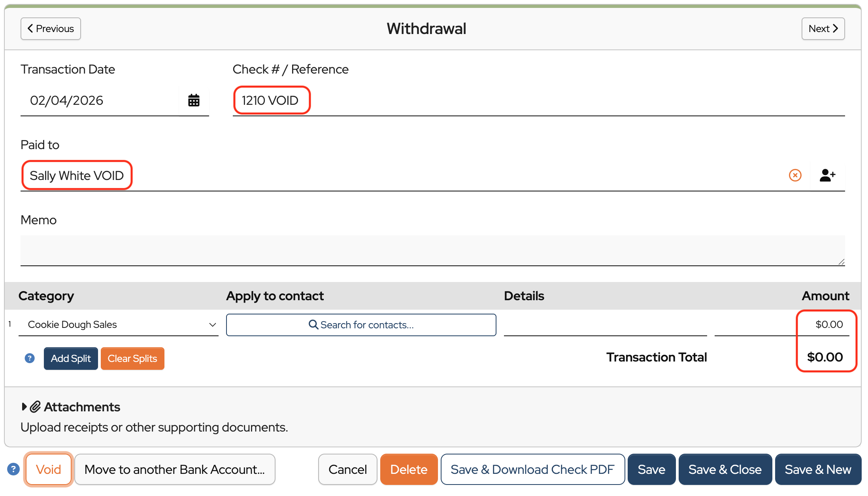Expand the Attachments section triangle

click(x=24, y=407)
